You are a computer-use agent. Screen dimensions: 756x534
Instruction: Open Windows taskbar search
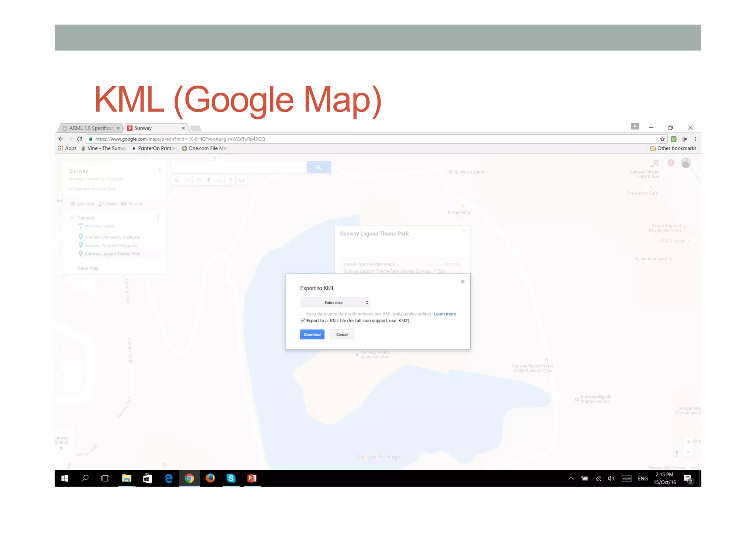pos(85,478)
